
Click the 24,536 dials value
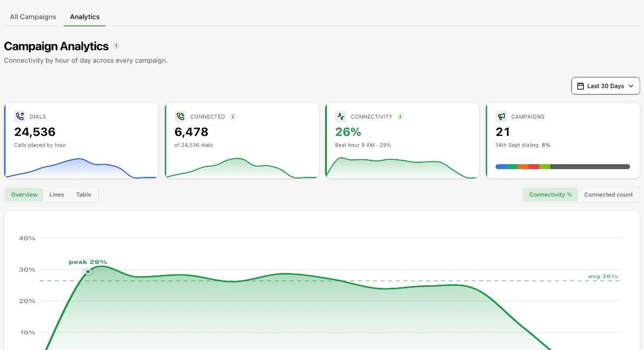pyautogui.click(x=35, y=132)
